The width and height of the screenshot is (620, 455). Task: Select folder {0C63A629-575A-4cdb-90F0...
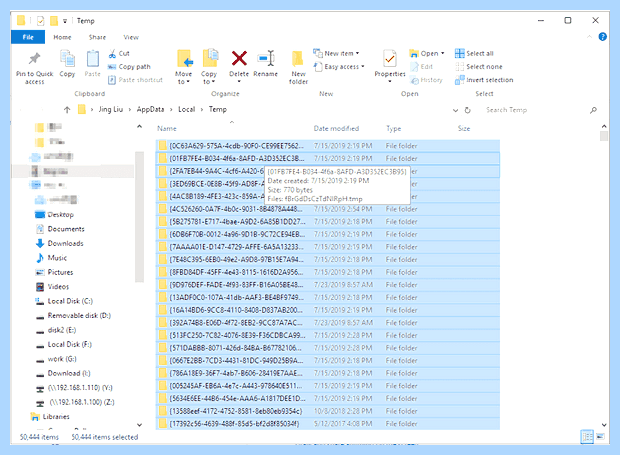[328, 146]
